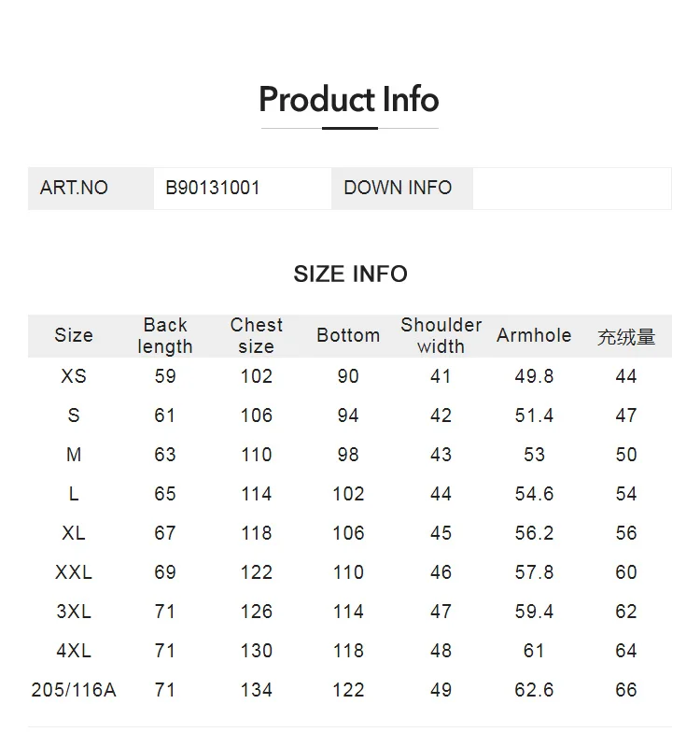Viewport: 700px width, 746px height.
Task: Click the Shoulder width column header
Action: pyautogui.click(x=441, y=335)
